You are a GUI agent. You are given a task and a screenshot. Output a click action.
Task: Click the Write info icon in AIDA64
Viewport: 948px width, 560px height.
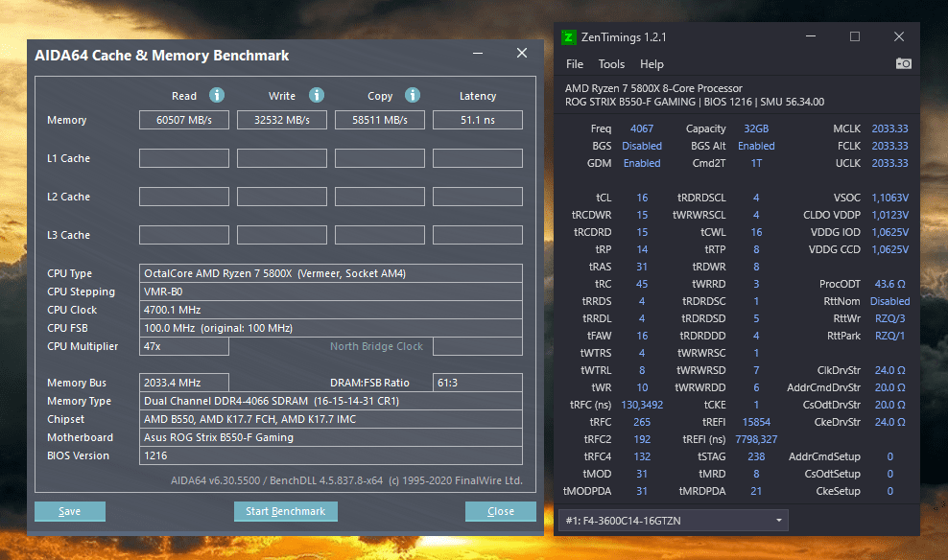pyautogui.click(x=317, y=95)
